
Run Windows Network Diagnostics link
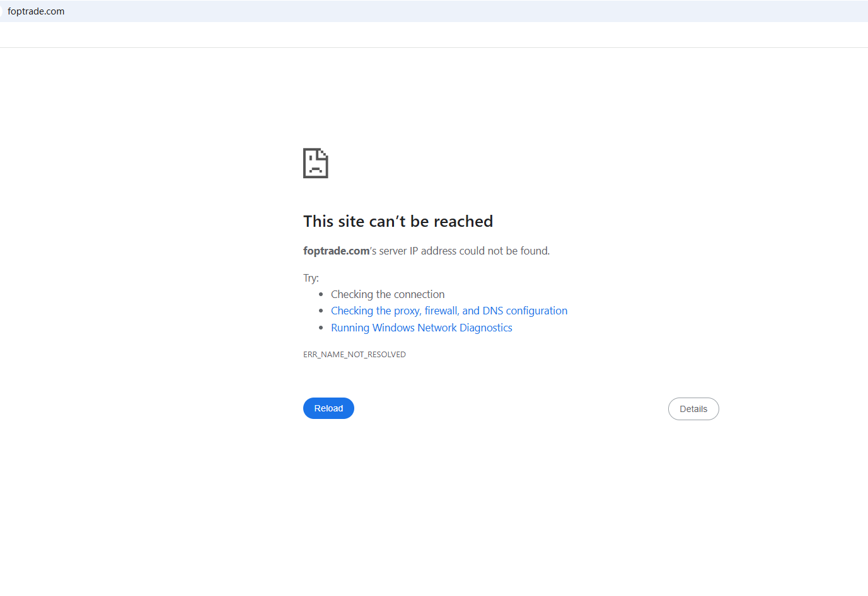coord(421,328)
